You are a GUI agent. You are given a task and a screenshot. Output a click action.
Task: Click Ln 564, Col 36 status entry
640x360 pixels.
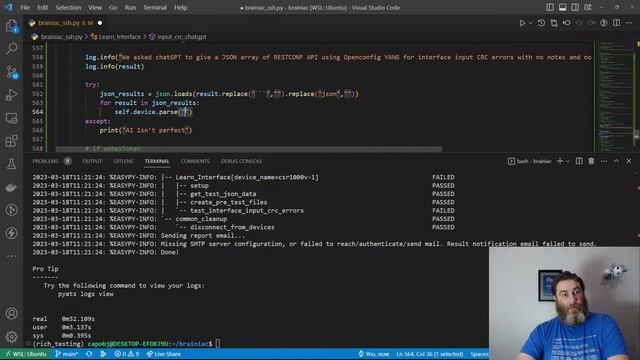[429, 354]
